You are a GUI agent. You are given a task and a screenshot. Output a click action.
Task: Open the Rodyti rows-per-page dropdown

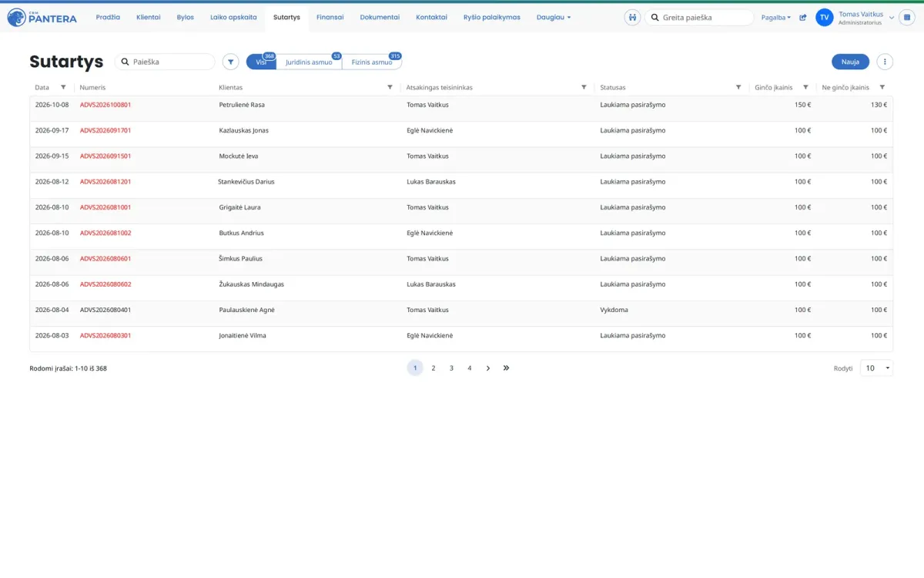coord(876,368)
